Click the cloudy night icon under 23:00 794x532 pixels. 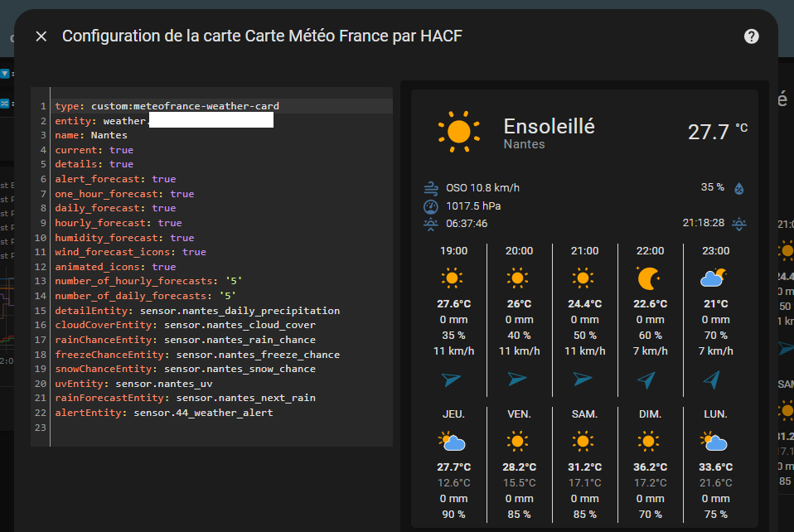(714, 278)
